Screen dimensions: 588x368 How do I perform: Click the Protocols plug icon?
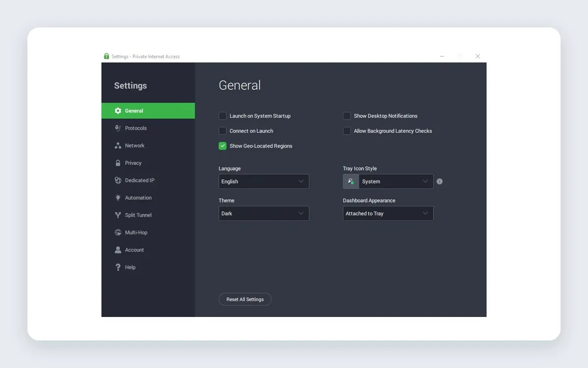118,128
